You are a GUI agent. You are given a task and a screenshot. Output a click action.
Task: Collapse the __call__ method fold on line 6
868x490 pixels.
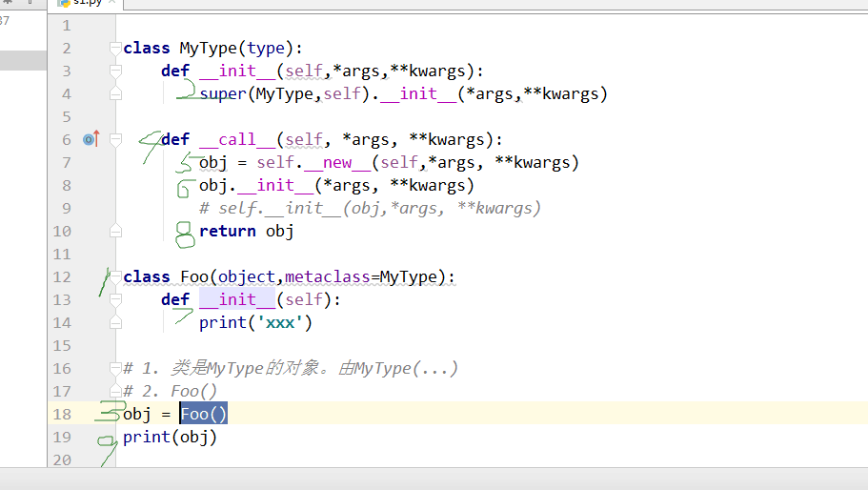click(115, 139)
